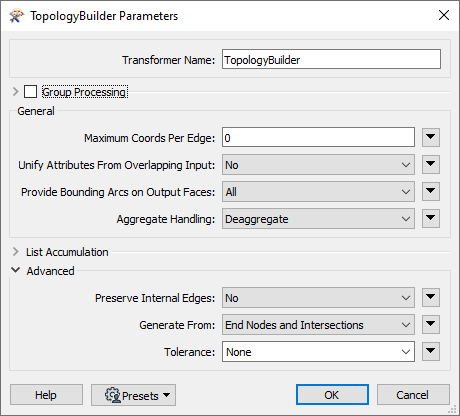Click the FME icon in title bar
Image resolution: width=460 pixels, height=416 pixels.
pyautogui.click(x=17, y=16)
